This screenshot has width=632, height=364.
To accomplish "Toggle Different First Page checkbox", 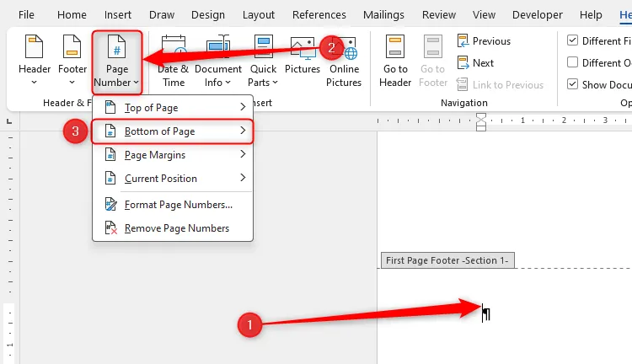I will pos(573,40).
